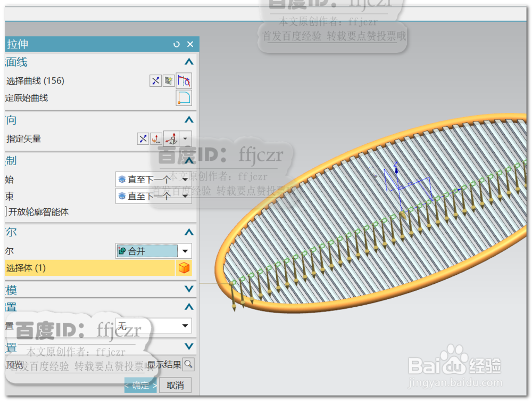Image resolution: width=532 pixels, height=401 pixels.
Task: Click the inferred vector icon
Action: click(x=171, y=138)
